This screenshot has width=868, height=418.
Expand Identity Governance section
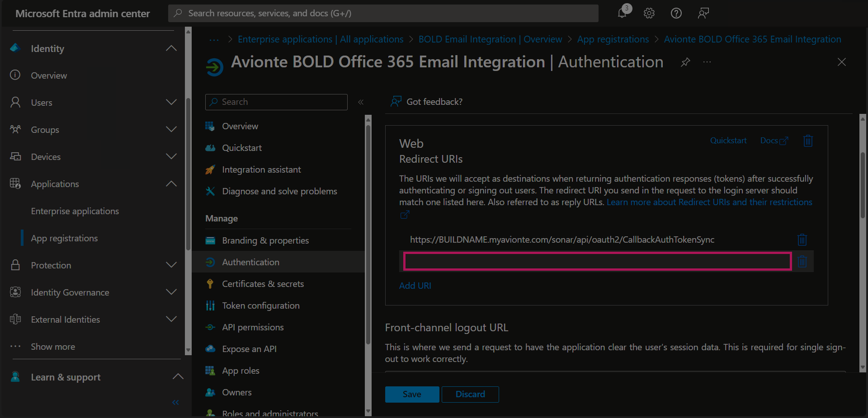pyautogui.click(x=171, y=292)
